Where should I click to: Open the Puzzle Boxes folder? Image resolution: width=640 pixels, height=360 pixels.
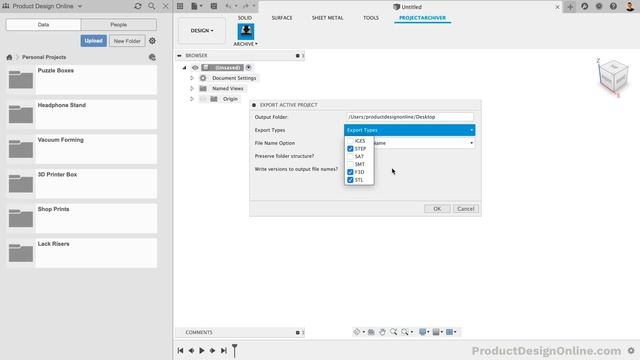[x=82, y=80]
